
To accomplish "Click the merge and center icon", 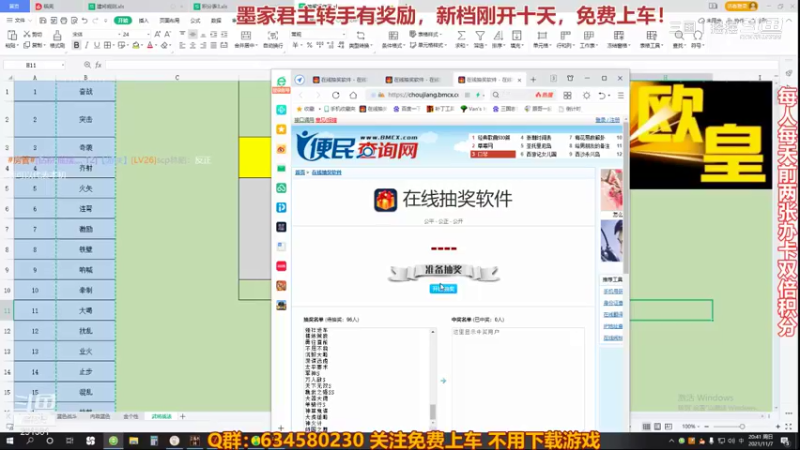I will click(x=246, y=35).
